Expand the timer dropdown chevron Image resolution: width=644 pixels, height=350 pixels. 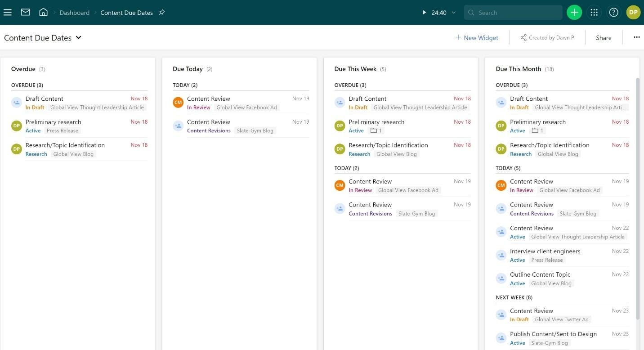[453, 13]
